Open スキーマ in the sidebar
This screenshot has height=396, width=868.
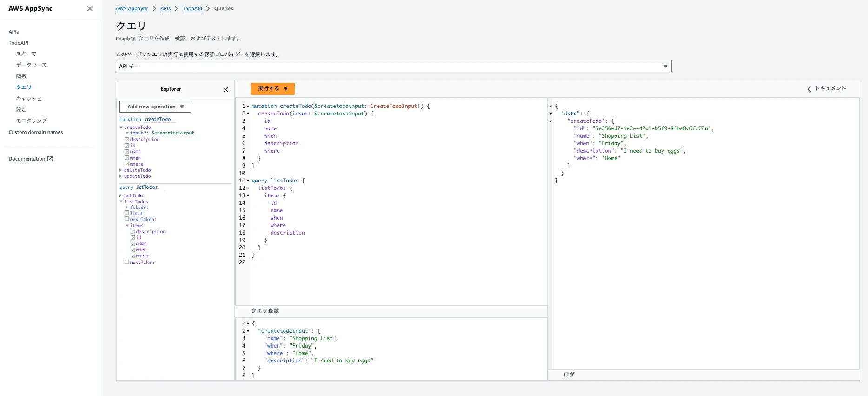[x=27, y=54]
